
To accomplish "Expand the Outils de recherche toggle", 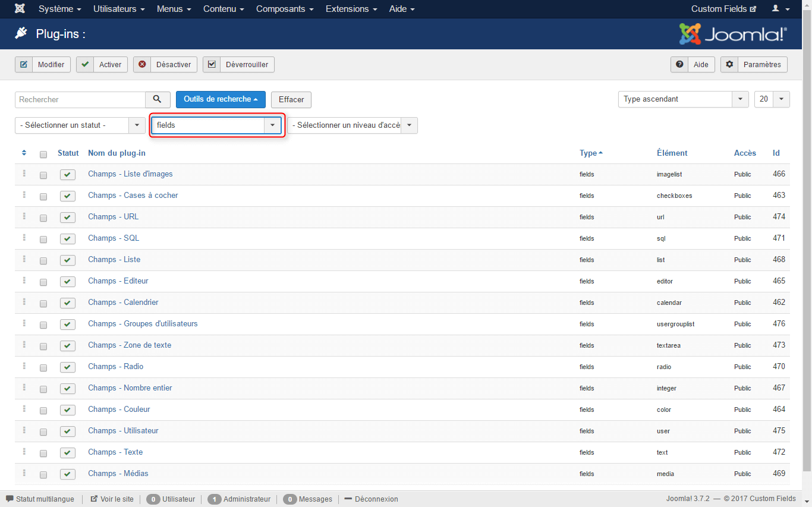I will [x=221, y=99].
